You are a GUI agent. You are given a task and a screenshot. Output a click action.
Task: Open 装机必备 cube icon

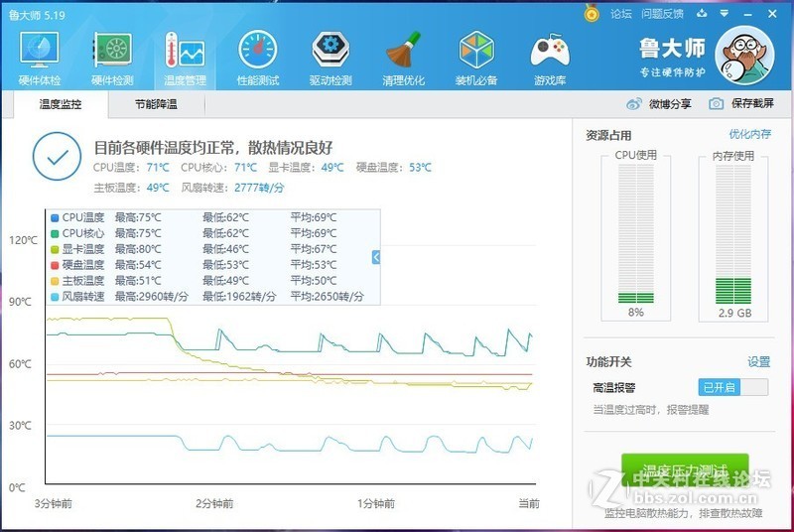pyautogui.click(x=476, y=50)
